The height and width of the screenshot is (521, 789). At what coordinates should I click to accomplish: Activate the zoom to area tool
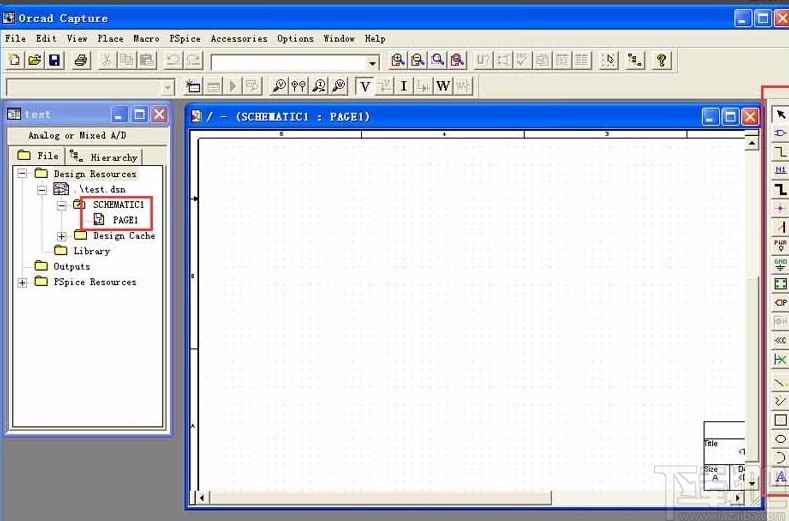[x=438, y=60]
